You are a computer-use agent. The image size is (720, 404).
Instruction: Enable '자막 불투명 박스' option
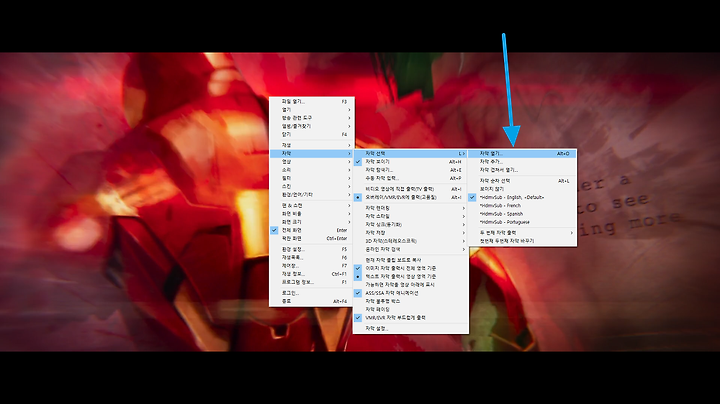click(411, 301)
